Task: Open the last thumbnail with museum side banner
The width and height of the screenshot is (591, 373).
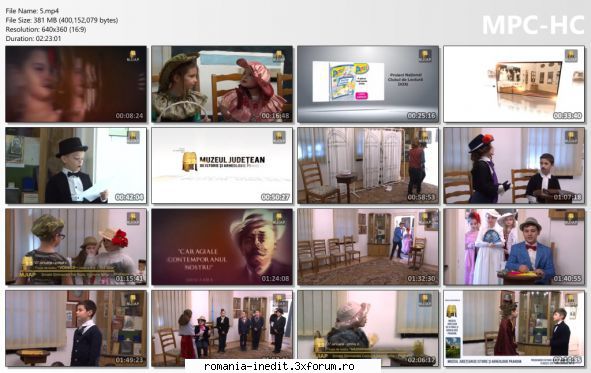Action: pos(514,328)
